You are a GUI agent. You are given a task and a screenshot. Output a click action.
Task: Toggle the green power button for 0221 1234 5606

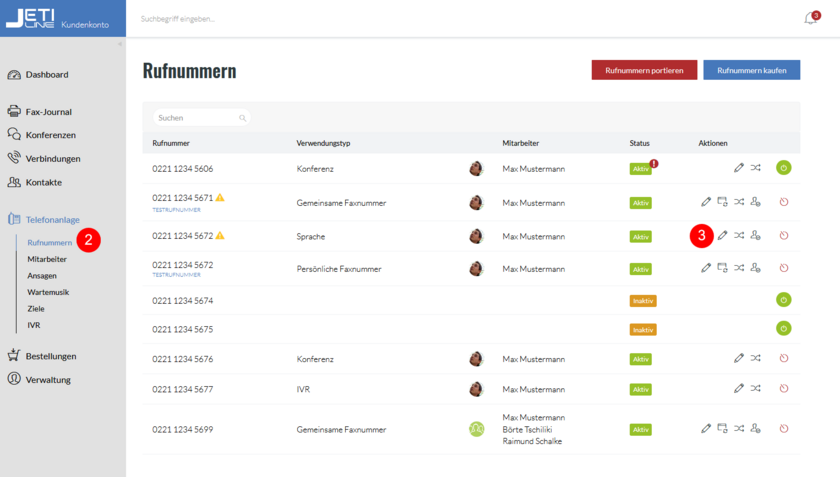pos(784,168)
